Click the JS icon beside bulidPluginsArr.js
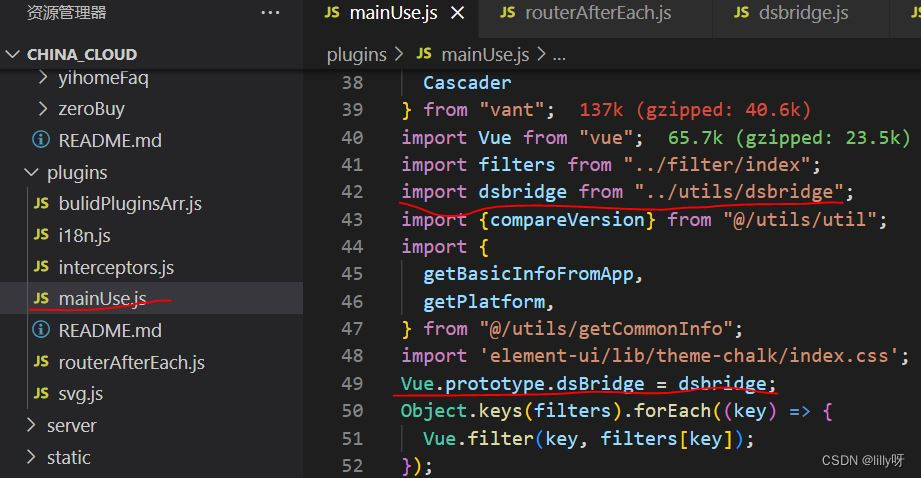The image size is (921, 478). coord(41,203)
